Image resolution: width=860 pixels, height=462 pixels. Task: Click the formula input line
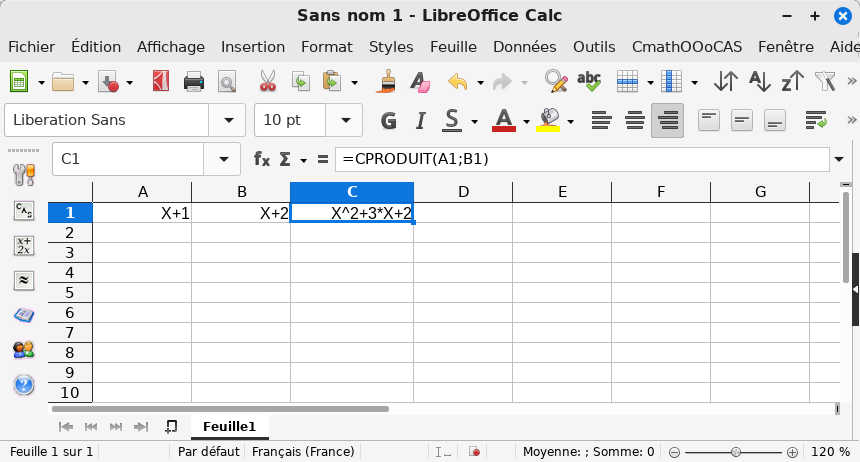pos(580,159)
